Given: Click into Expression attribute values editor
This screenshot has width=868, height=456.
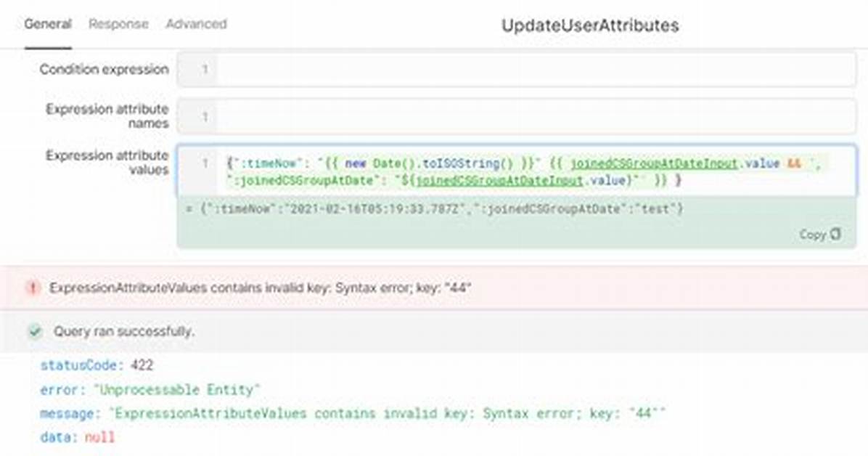Looking at the screenshot, I should tap(517, 171).
